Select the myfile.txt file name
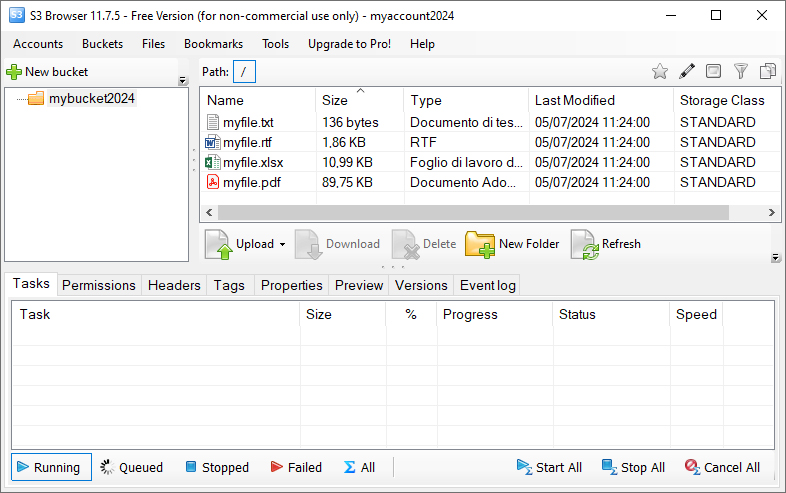Viewport: 786px width, 493px height. tap(248, 122)
